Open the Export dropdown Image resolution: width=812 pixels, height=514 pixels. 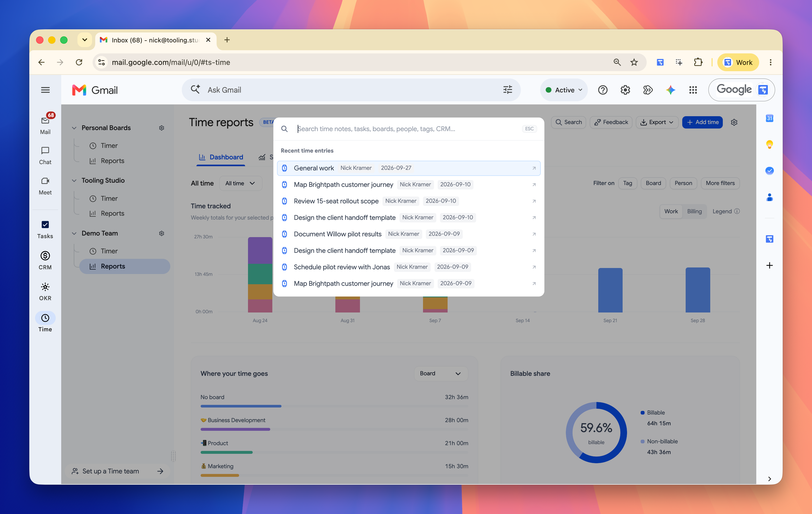coord(657,122)
